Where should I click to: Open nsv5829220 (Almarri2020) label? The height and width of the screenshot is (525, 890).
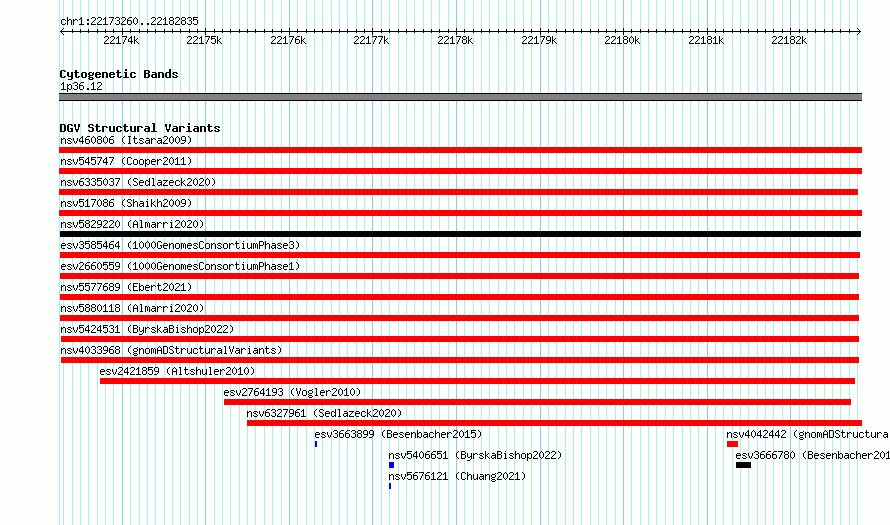[132, 224]
